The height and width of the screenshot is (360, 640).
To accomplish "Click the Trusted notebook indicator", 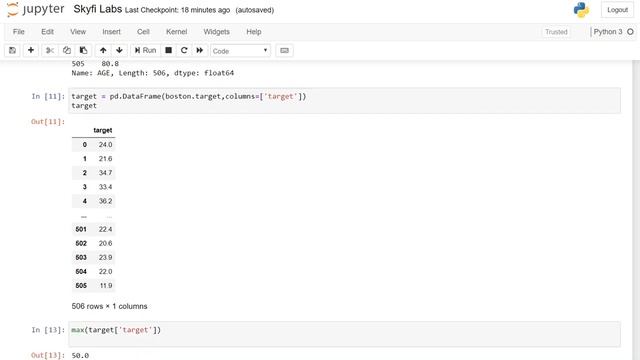I will [556, 32].
